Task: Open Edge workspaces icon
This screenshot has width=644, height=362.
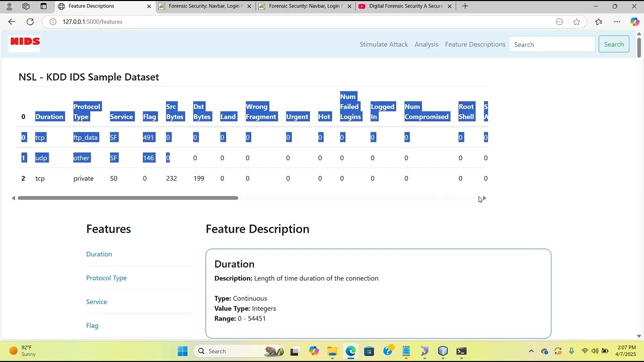Action: (26, 6)
